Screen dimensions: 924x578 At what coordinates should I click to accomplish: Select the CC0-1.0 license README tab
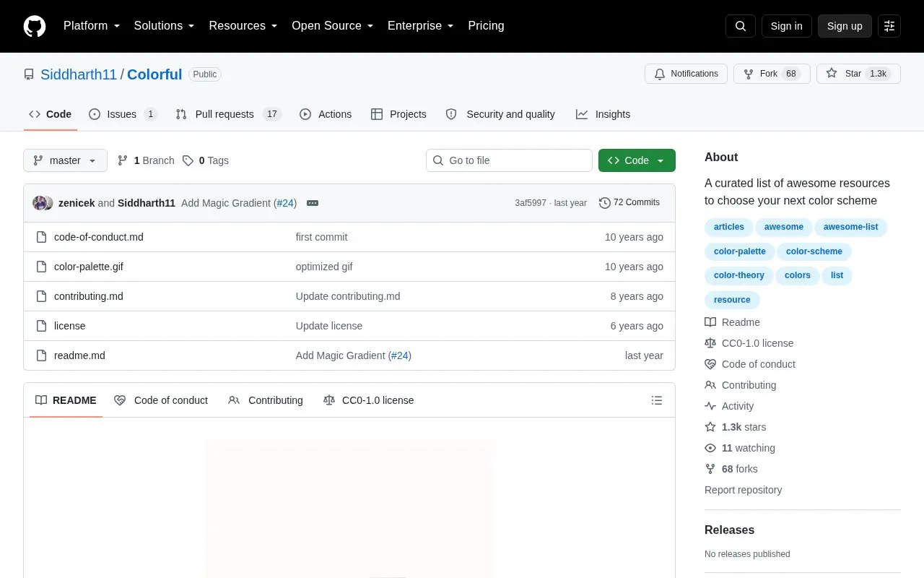[x=369, y=400]
